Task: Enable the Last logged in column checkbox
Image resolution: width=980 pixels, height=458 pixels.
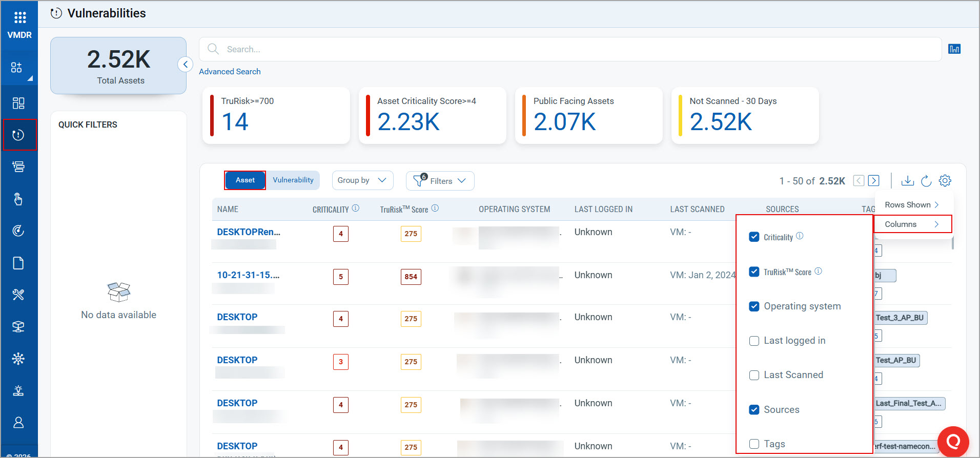Action: click(x=754, y=341)
